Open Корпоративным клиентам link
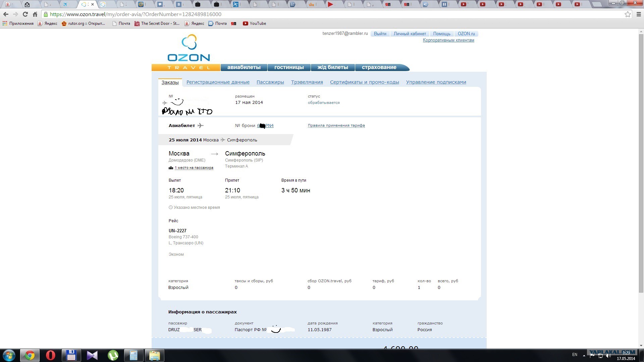Image resolution: width=644 pixels, height=362 pixels. (448, 40)
